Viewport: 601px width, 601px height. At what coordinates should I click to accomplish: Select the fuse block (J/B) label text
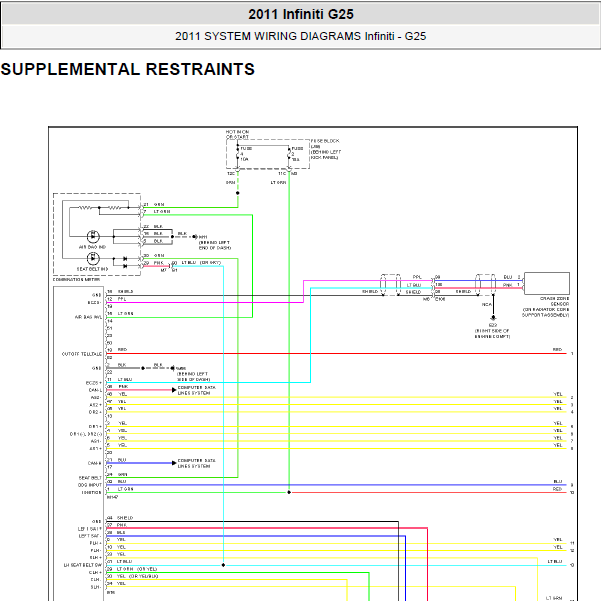click(325, 149)
